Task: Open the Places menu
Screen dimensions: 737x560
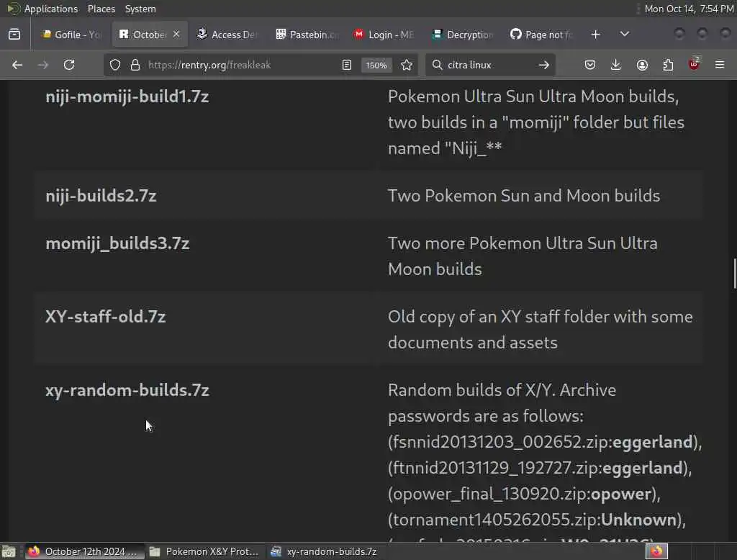Action: pyautogui.click(x=101, y=9)
